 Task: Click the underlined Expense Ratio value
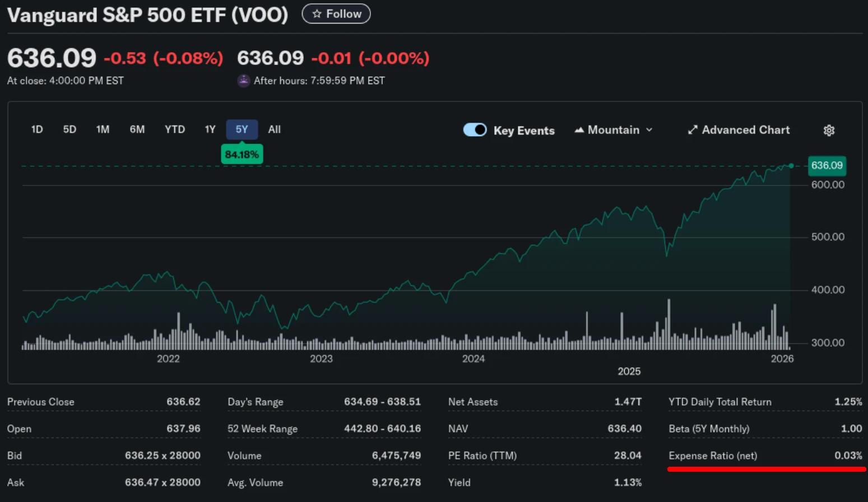click(x=848, y=455)
